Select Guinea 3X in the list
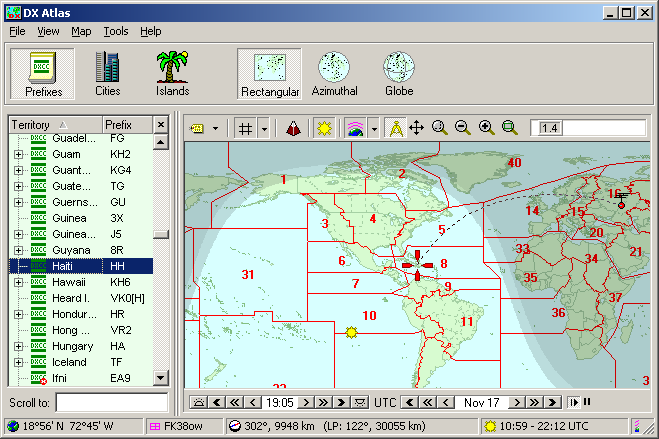The image size is (659, 439). tap(81, 218)
